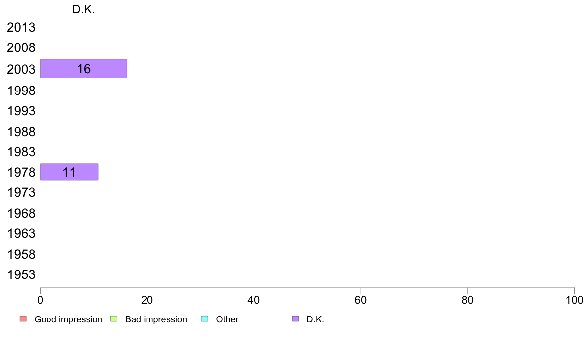Select the 2003 bar showing 16
This screenshot has height=364, width=588.
[x=84, y=69]
